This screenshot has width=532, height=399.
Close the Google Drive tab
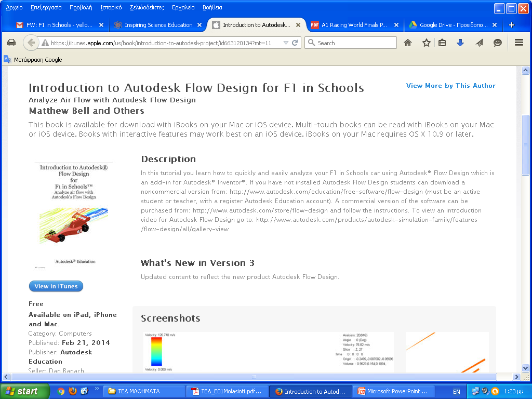click(495, 25)
